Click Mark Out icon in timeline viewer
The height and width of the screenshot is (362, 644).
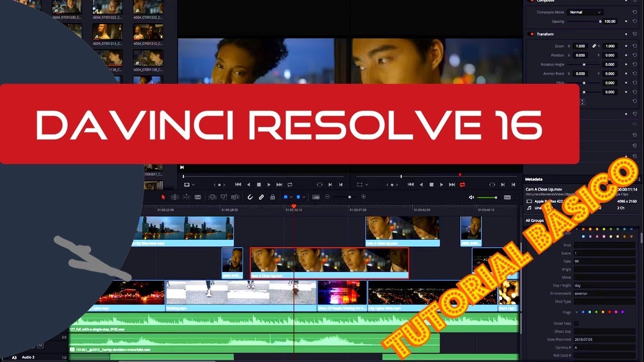513,185
